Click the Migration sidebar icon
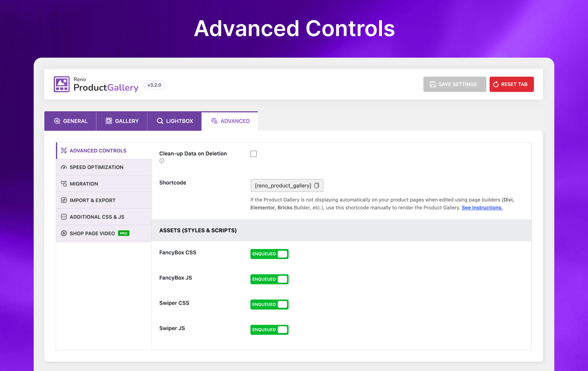The image size is (588, 371). pyautogui.click(x=64, y=184)
